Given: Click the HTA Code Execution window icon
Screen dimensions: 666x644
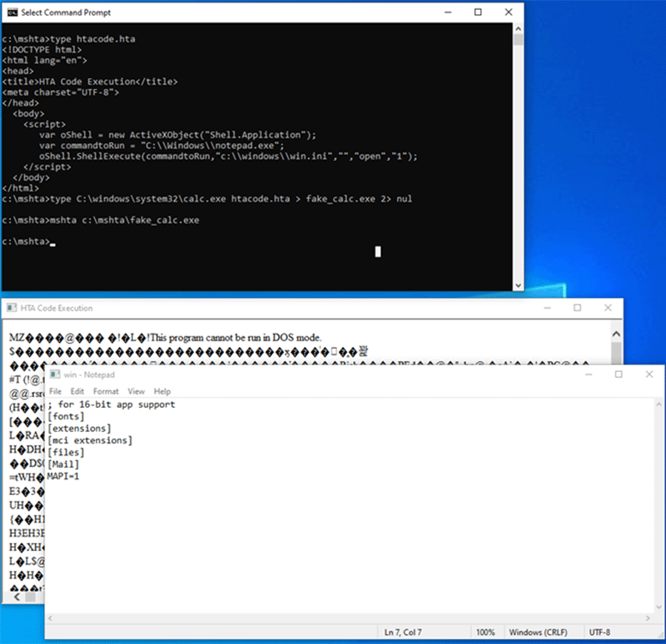Looking at the screenshot, I should pyautogui.click(x=12, y=308).
